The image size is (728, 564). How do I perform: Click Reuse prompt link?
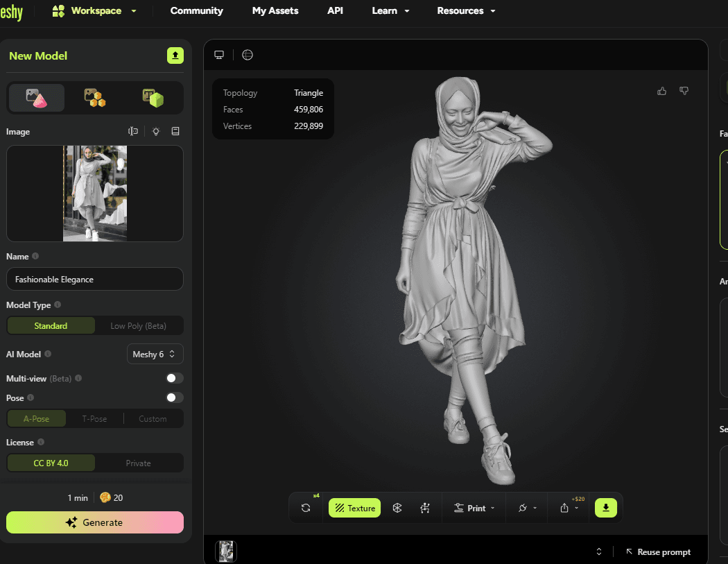click(658, 552)
